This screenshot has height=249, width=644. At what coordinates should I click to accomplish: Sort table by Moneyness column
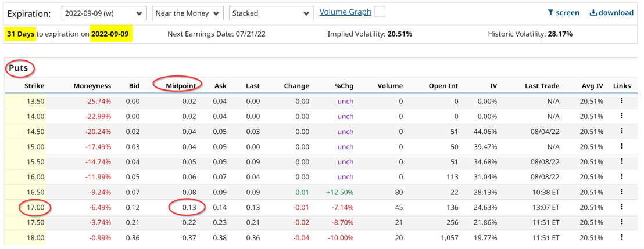pyautogui.click(x=92, y=86)
